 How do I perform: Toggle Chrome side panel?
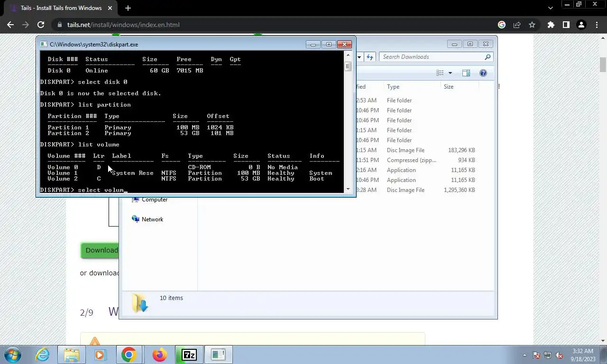pos(566,25)
